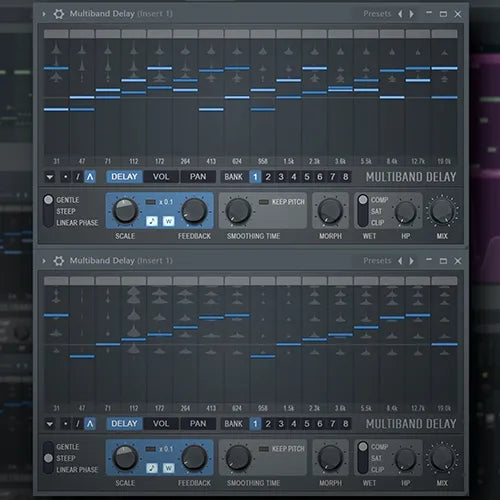Viewport: 500px width, 500px height.
Task: Click the MIX knob in lower window
Action: click(x=442, y=458)
